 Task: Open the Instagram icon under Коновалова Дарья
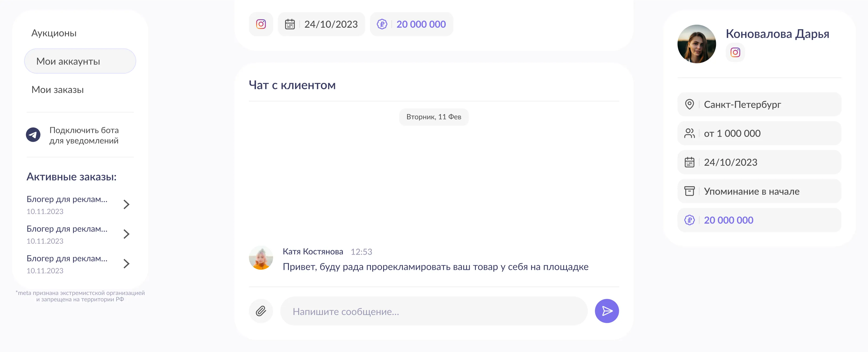[735, 52]
